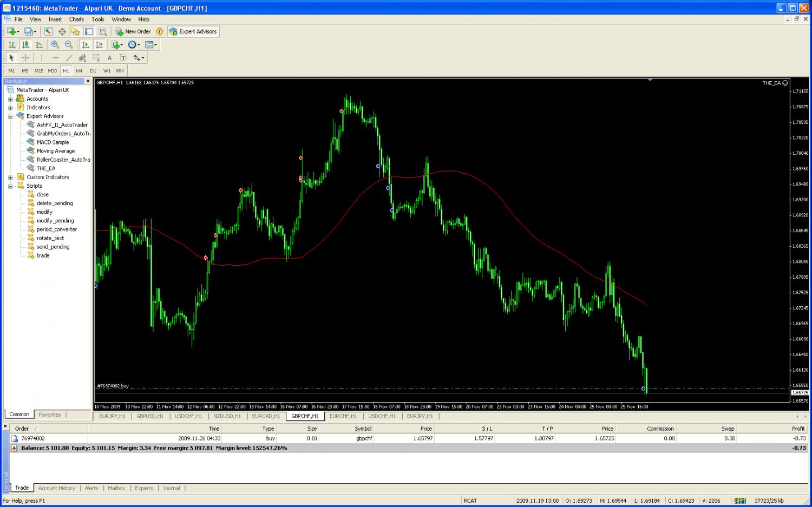This screenshot has height=507, width=812.
Task: Open the Market Watch window icon
Action: point(48,31)
